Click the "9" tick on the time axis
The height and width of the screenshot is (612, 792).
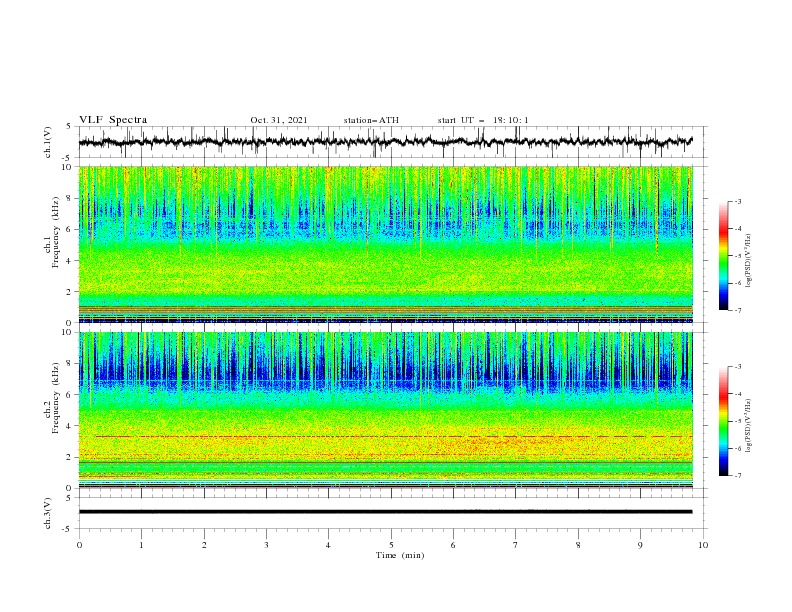[640, 545]
